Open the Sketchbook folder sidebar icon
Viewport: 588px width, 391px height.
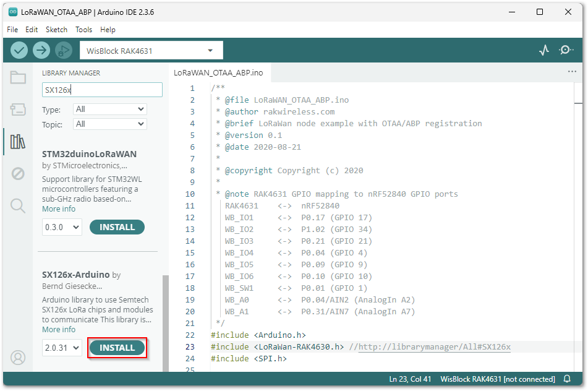pyautogui.click(x=18, y=77)
